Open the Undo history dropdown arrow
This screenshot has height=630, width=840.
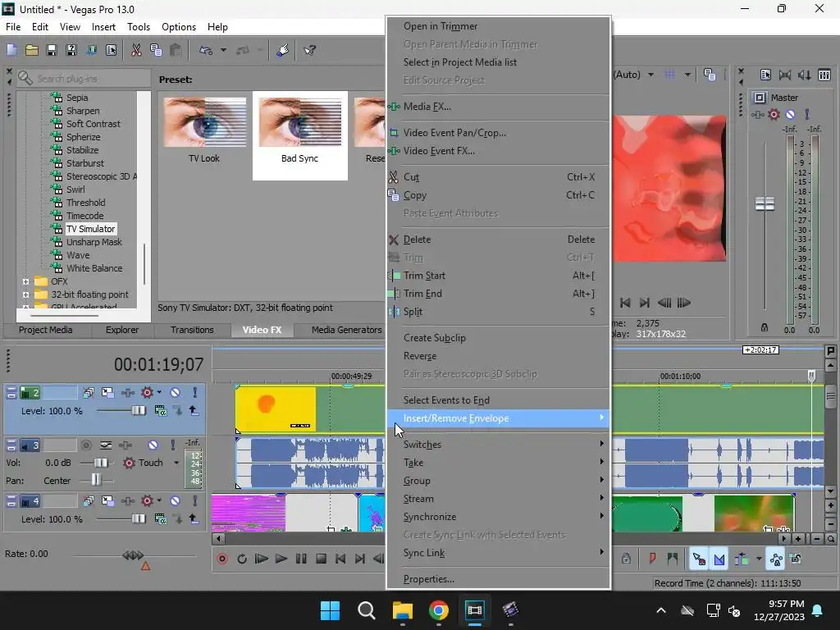[x=223, y=50]
